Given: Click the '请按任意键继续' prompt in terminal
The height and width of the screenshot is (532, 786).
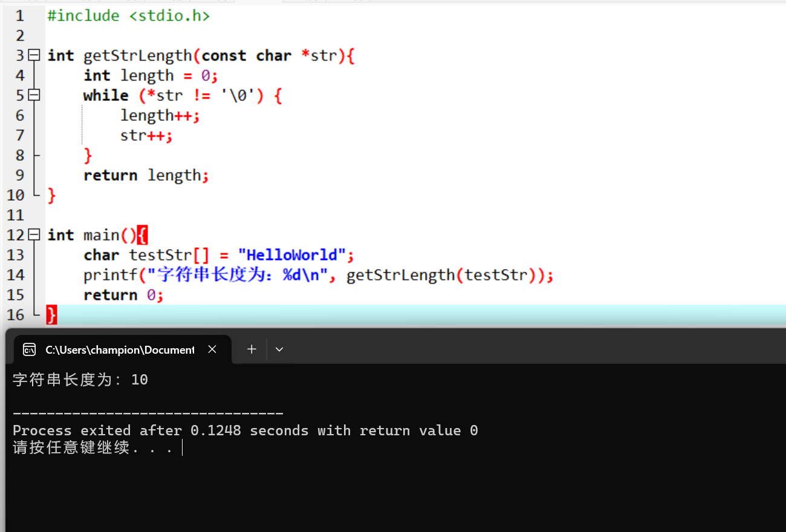Looking at the screenshot, I should coord(93,448).
